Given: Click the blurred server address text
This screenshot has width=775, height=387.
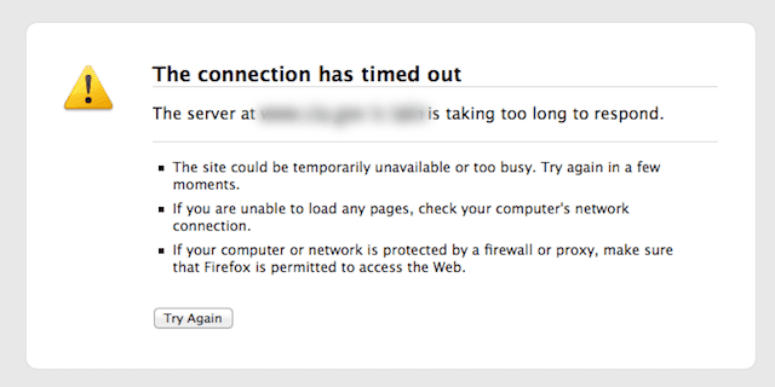Looking at the screenshot, I should (x=342, y=114).
